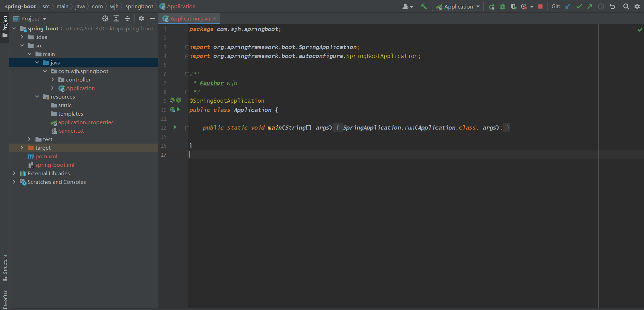Toggle the Javadoc fold marker on line 6
This screenshot has height=310, width=644.
tap(187, 74)
